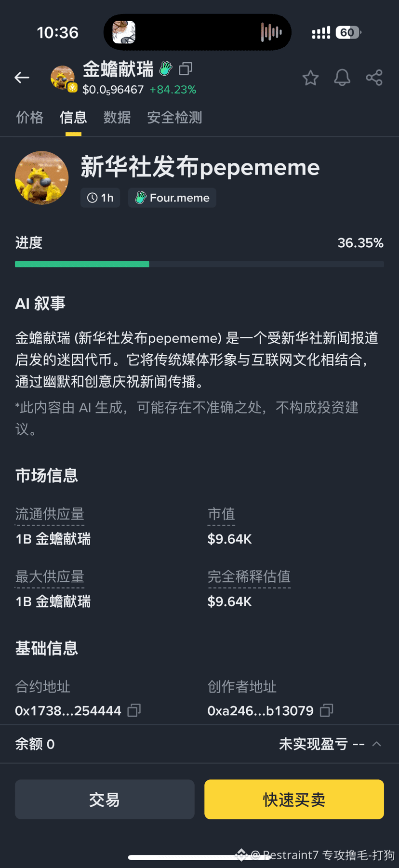Screen dimensions: 399x868
Task: Copy the contract address 0x1738...254444
Action: coord(134,710)
